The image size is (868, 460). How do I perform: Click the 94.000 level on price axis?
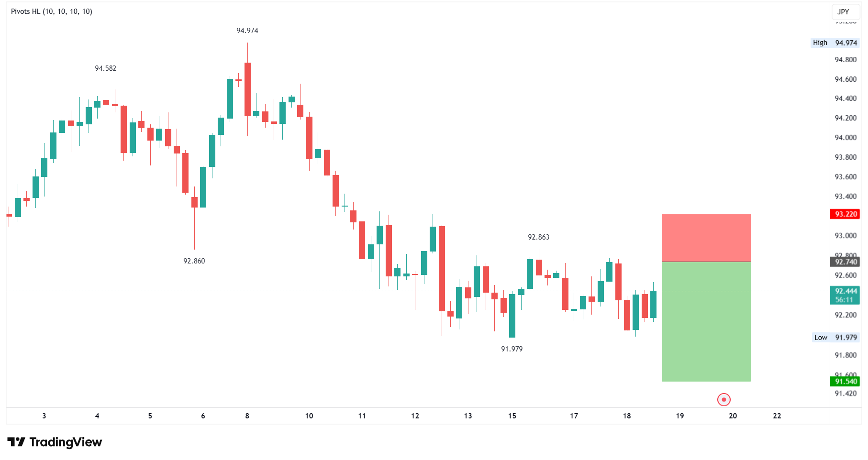click(846, 138)
